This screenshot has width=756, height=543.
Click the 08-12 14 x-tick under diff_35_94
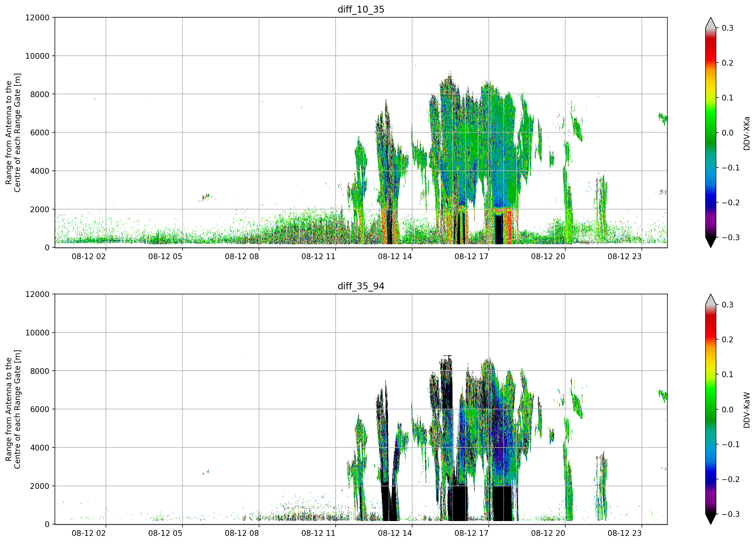[395, 533]
